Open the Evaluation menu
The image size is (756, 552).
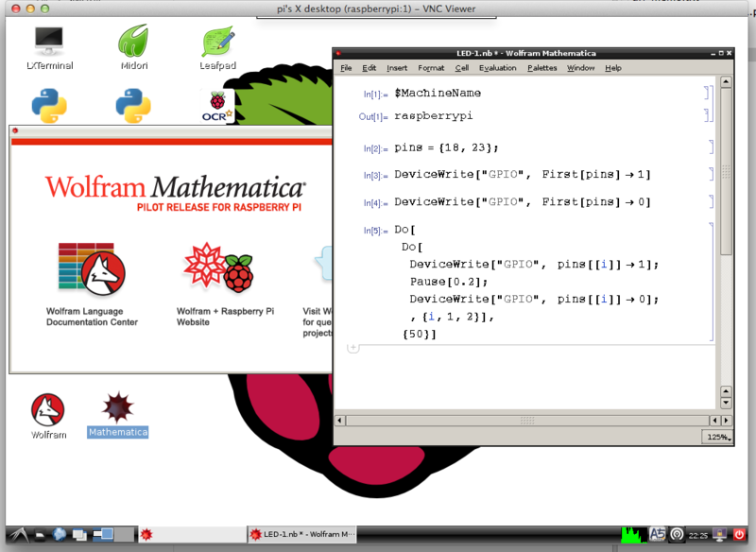click(x=498, y=68)
